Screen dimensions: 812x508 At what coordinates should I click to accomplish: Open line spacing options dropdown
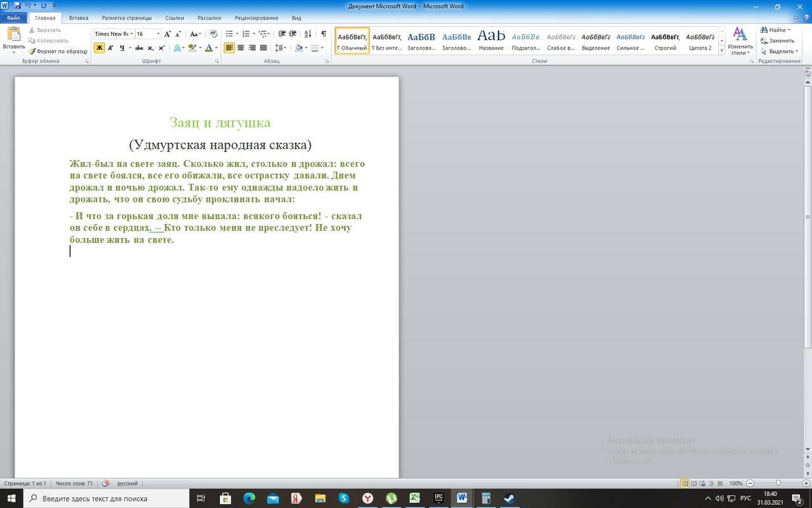[x=281, y=48]
